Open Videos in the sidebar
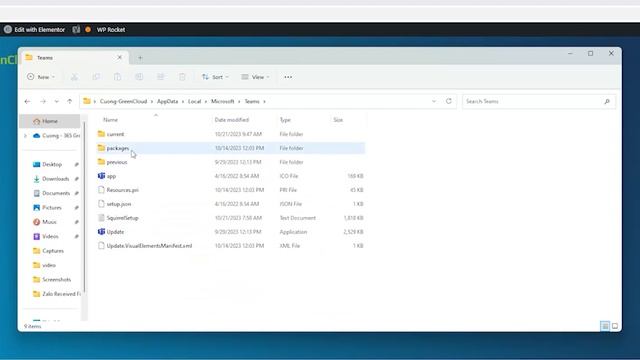The height and width of the screenshot is (360, 640). (x=50, y=236)
